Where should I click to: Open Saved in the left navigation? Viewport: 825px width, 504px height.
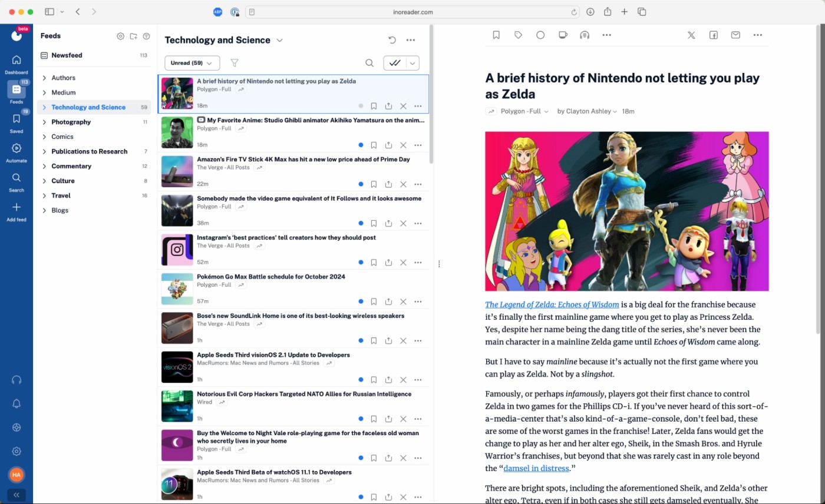click(x=16, y=123)
